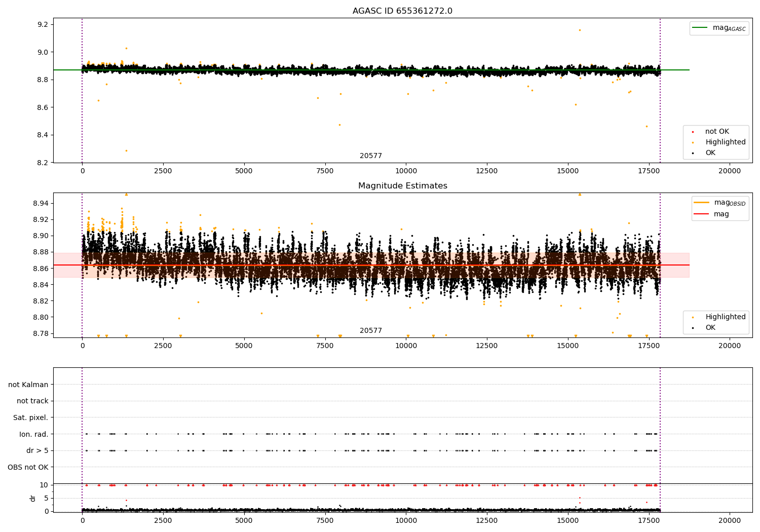Screen dimensions: 760x532
Task: Click the 8.6 y-tick of top plot
Action: (x=43, y=107)
